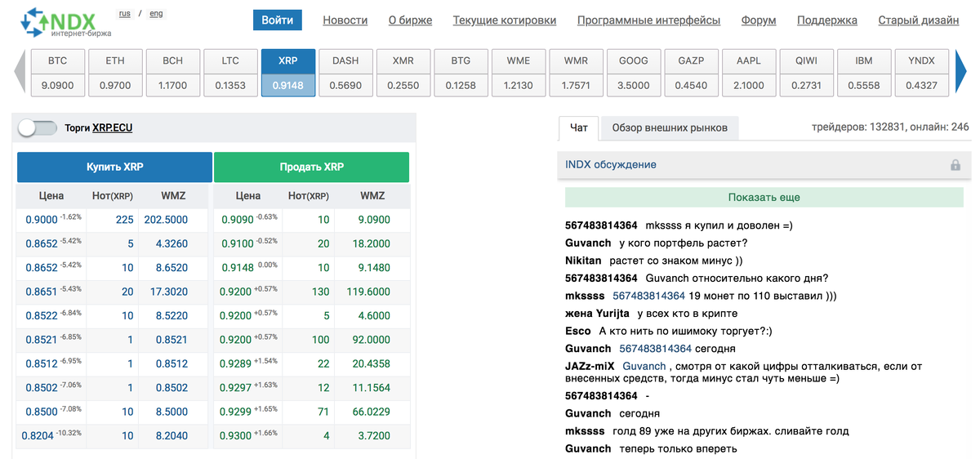Click the lock icon in the INDX discussion bar
This screenshot has height=459, width=980.
pyautogui.click(x=955, y=165)
